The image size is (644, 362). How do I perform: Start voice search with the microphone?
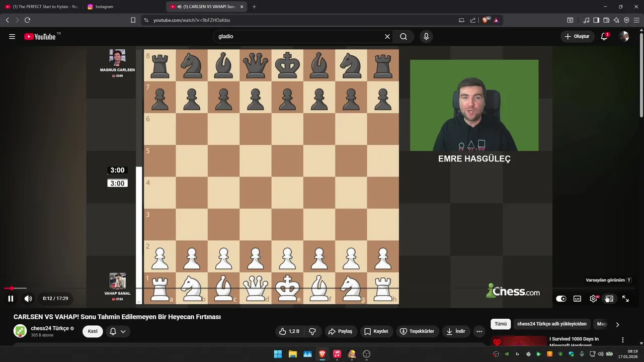click(x=426, y=36)
